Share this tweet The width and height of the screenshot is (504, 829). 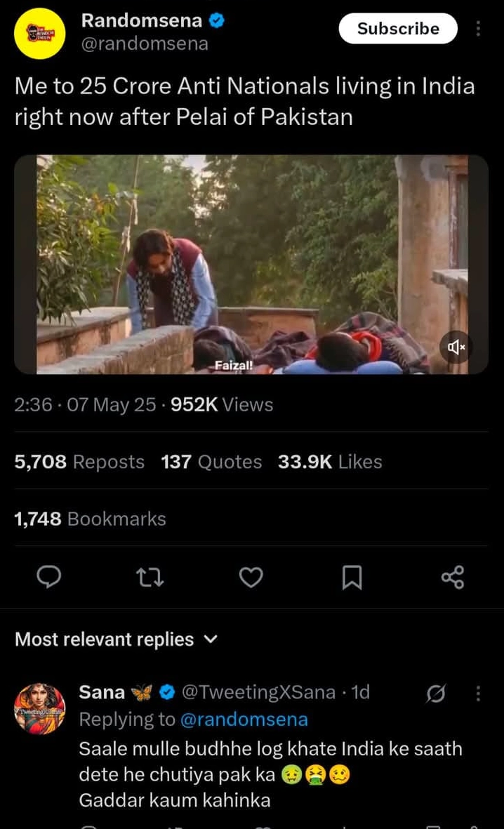[453, 577]
